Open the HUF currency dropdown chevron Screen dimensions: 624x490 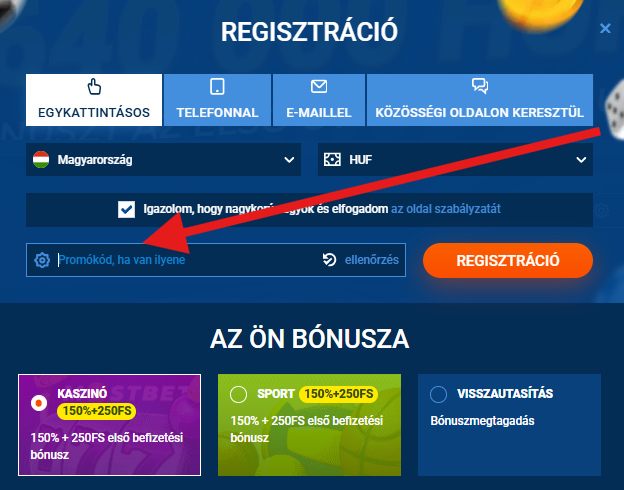(581, 160)
